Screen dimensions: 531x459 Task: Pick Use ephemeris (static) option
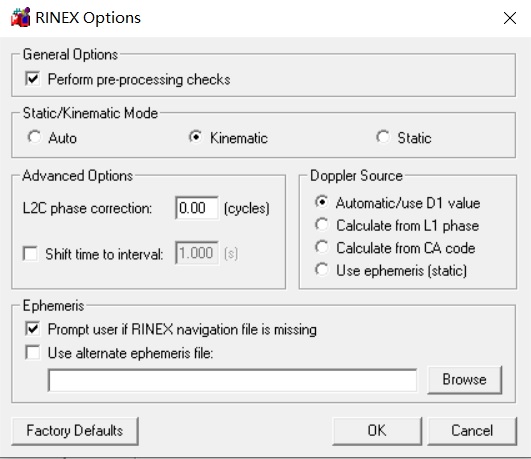[x=321, y=270]
